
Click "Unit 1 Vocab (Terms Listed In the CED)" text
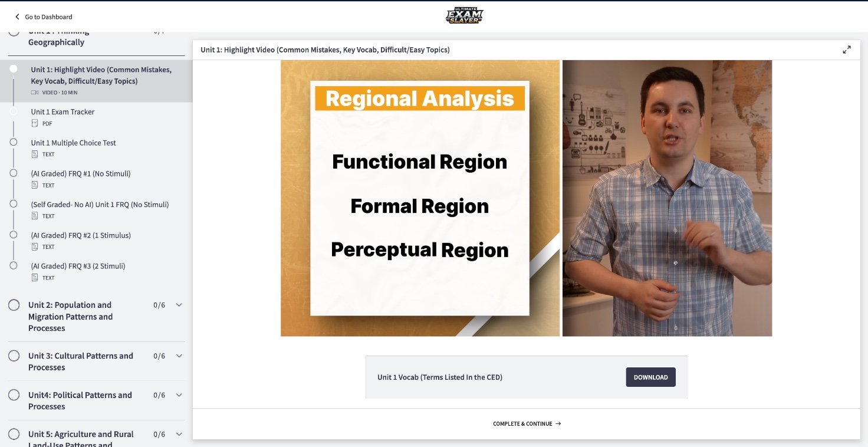coord(440,377)
